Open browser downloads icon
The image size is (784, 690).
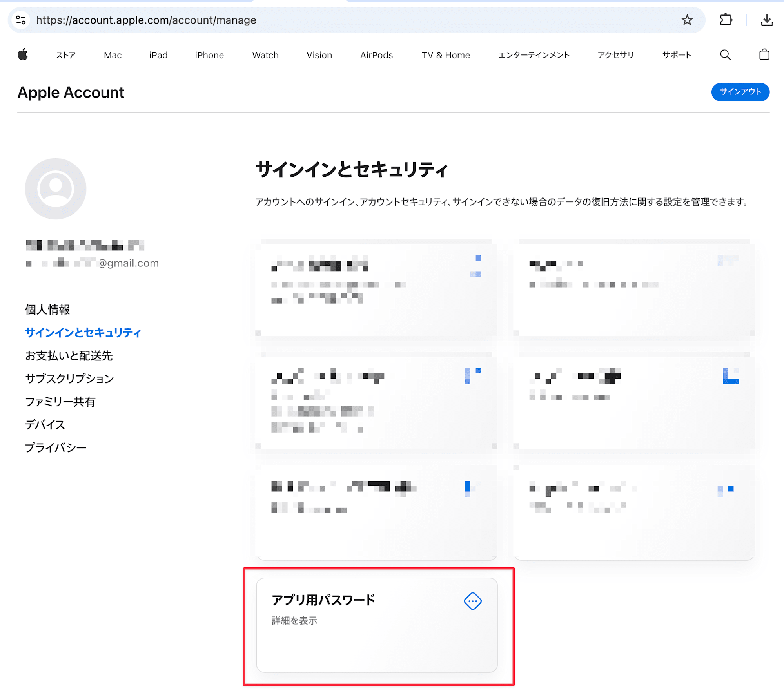pyautogui.click(x=767, y=20)
